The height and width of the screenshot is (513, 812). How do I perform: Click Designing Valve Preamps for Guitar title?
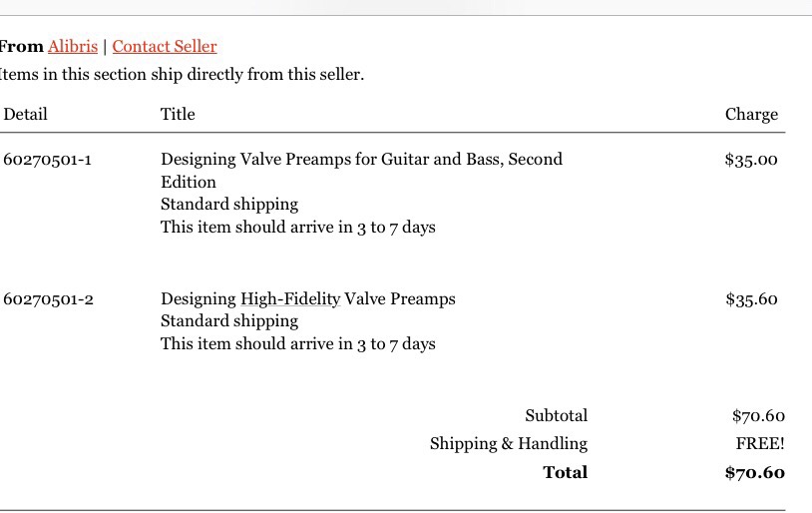[361, 170]
